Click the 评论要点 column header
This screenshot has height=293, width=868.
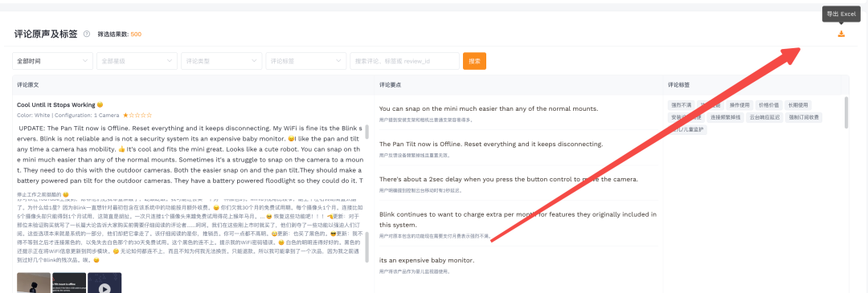click(391, 85)
